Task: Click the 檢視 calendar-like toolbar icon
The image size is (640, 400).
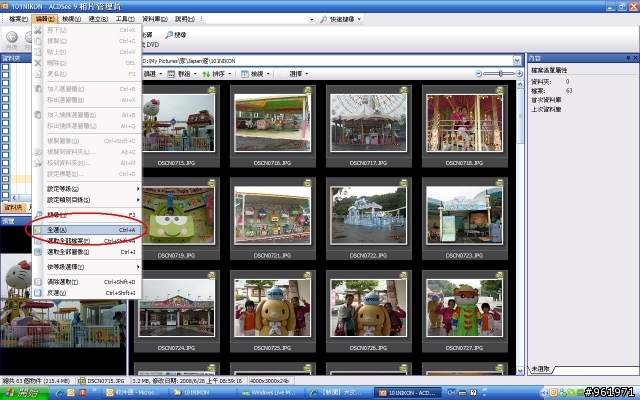Action: point(244,74)
